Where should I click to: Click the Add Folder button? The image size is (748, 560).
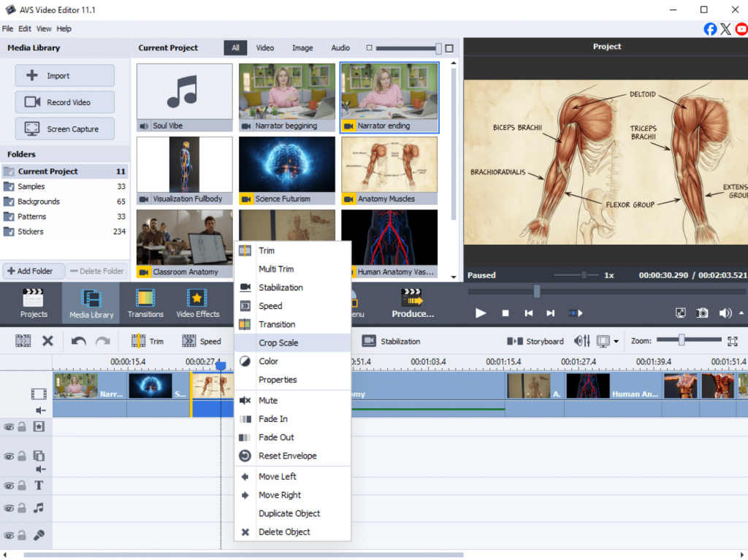34,271
